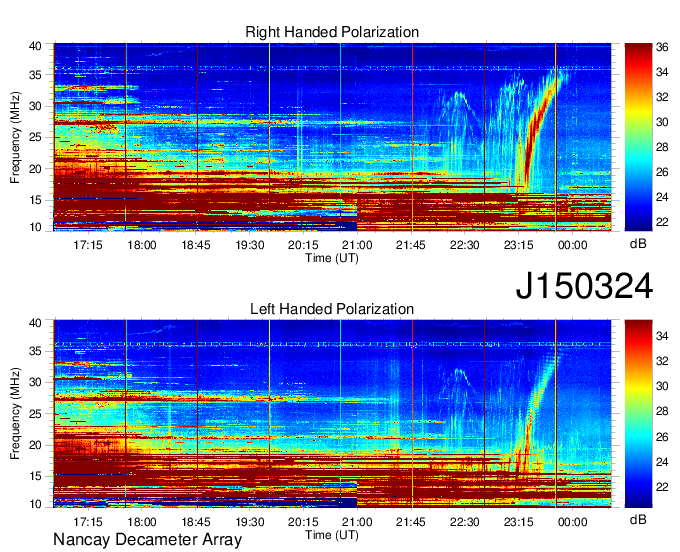Click the "Time (UT)" label under Left Handed plot

tap(332, 535)
